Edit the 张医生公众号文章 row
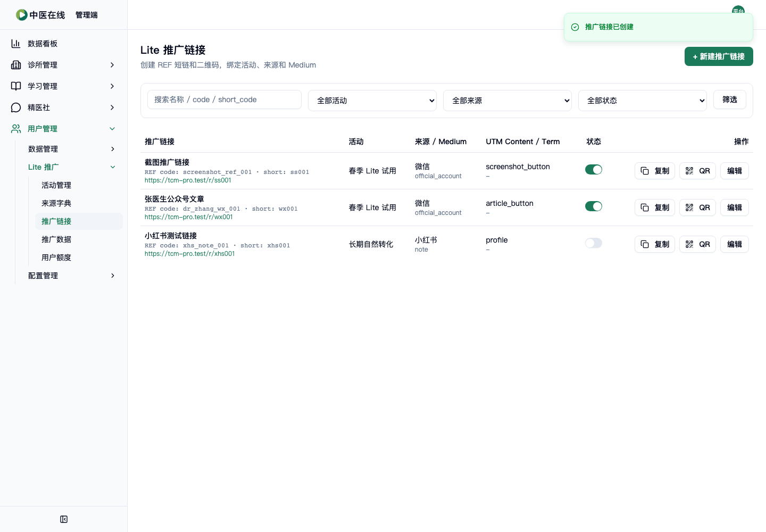Image resolution: width=766 pixels, height=532 pixels. pyautogui.click(x=735, y=207)
